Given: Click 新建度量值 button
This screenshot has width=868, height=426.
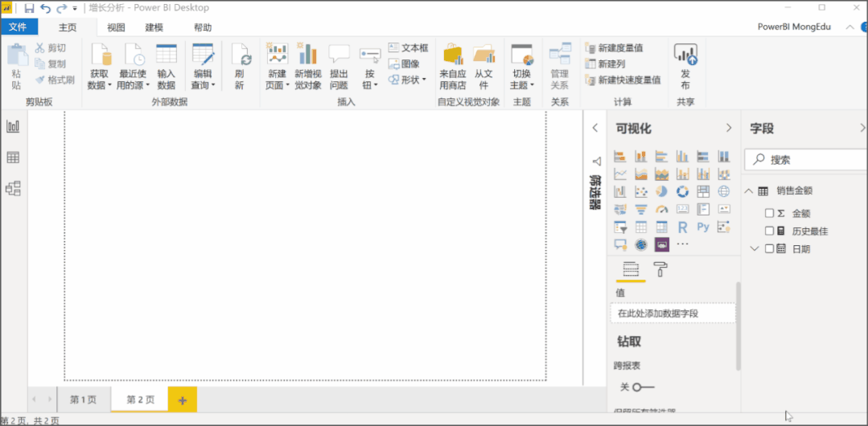Looking at the screenshot, I should tap(613, 47).
